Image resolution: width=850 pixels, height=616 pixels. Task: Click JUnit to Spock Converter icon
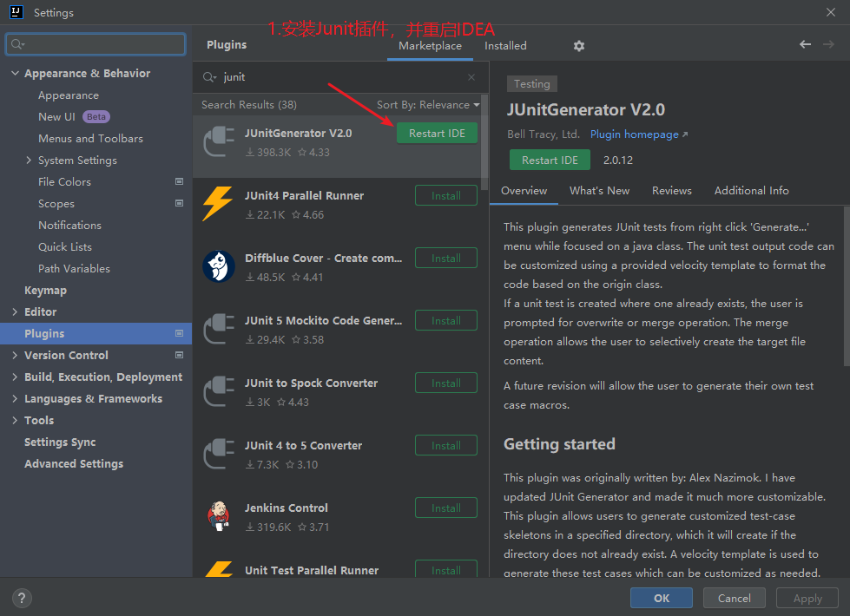click(x=219, y=391)
